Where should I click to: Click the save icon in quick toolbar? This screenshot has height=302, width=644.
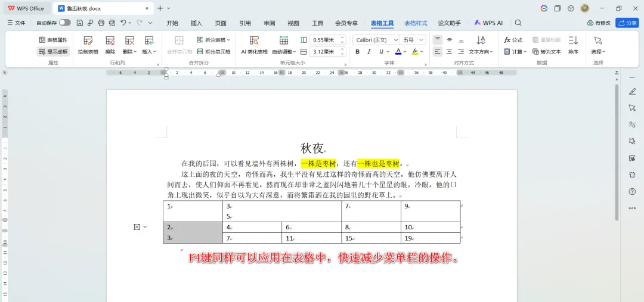pyautogui.click(x=80, y=23)
